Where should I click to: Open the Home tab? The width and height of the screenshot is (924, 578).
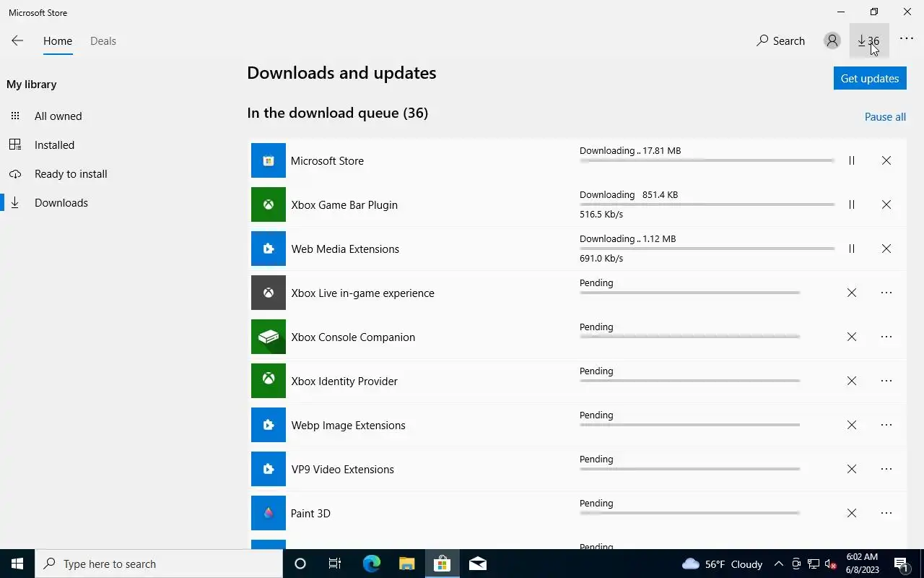point(58,41)
